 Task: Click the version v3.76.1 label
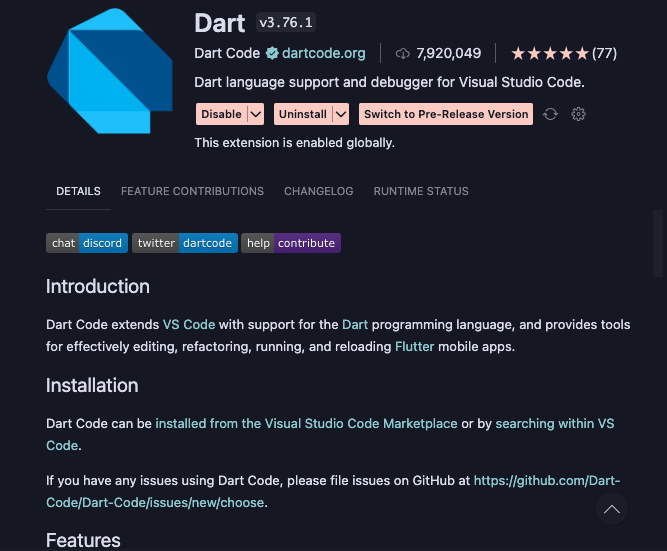[286, 22]
